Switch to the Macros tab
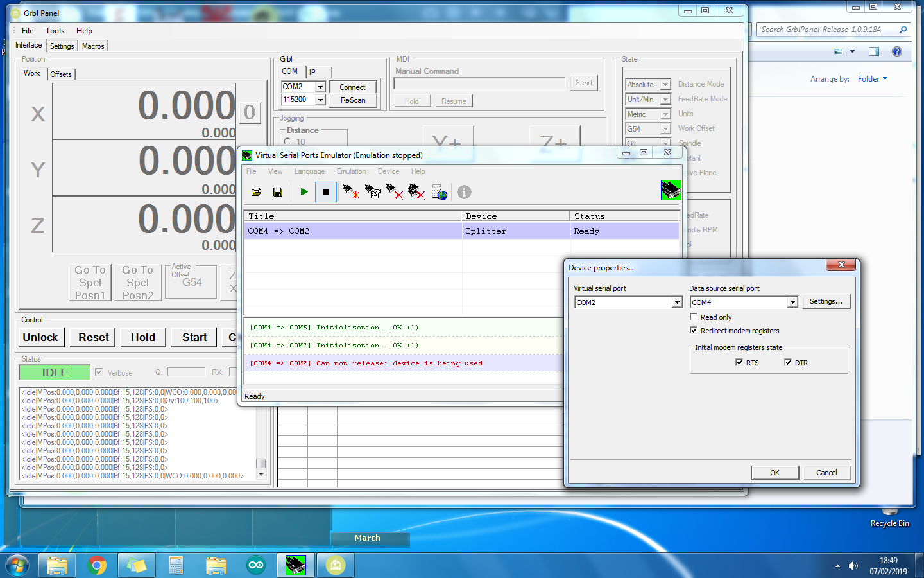This screenshot has height=578, width=924. [93, 46]
